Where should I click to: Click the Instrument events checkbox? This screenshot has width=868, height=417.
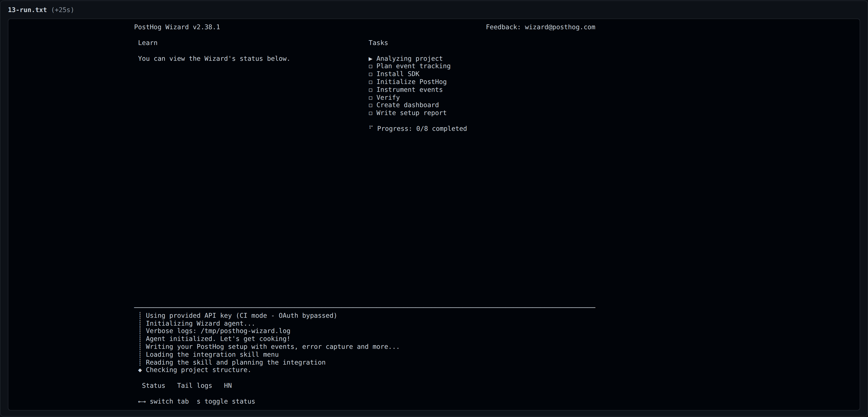point(371,90)
